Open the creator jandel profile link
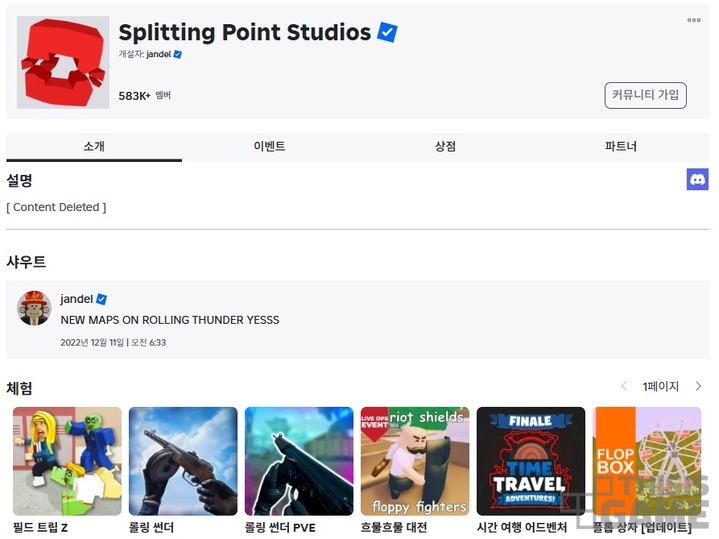 click(x=158, y=54)
